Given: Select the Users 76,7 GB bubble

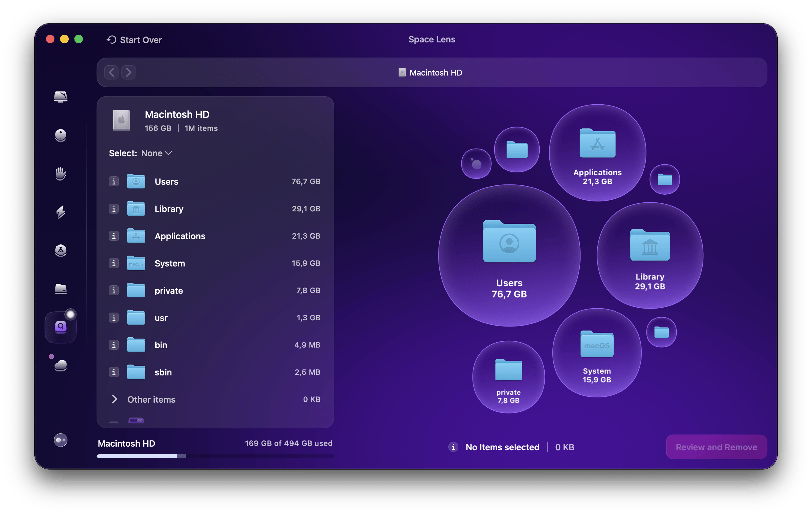Looking at the screenshot, I should (508, 256).
